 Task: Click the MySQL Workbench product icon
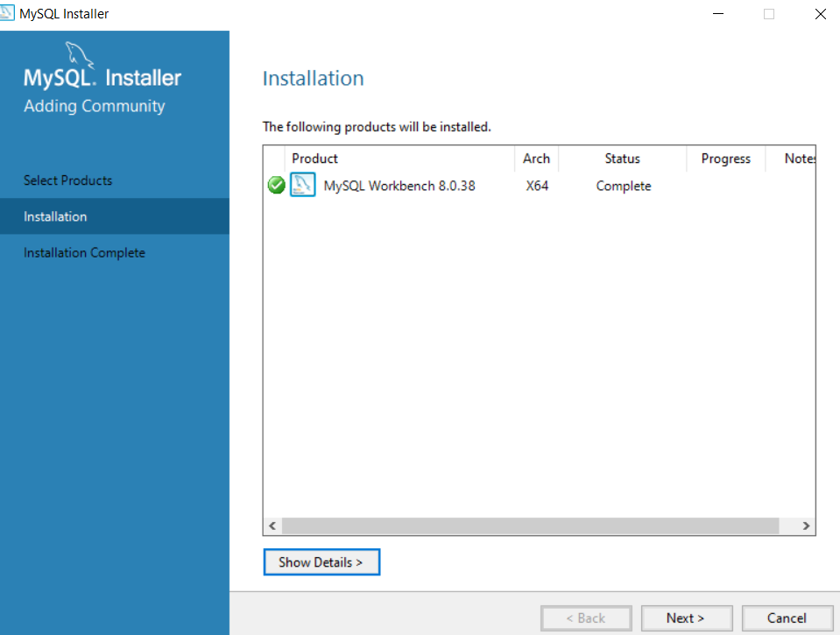coord(303,185)
